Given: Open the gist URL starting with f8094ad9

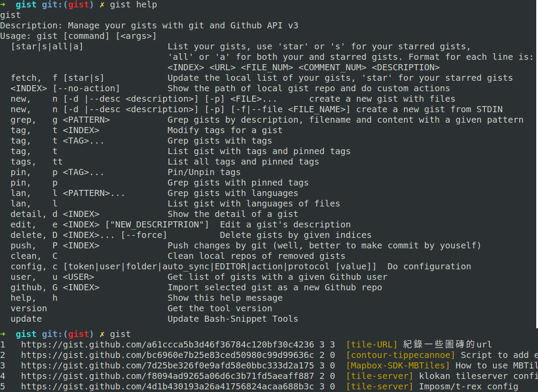Looking at the screenshot, I should tap(167, 376).
